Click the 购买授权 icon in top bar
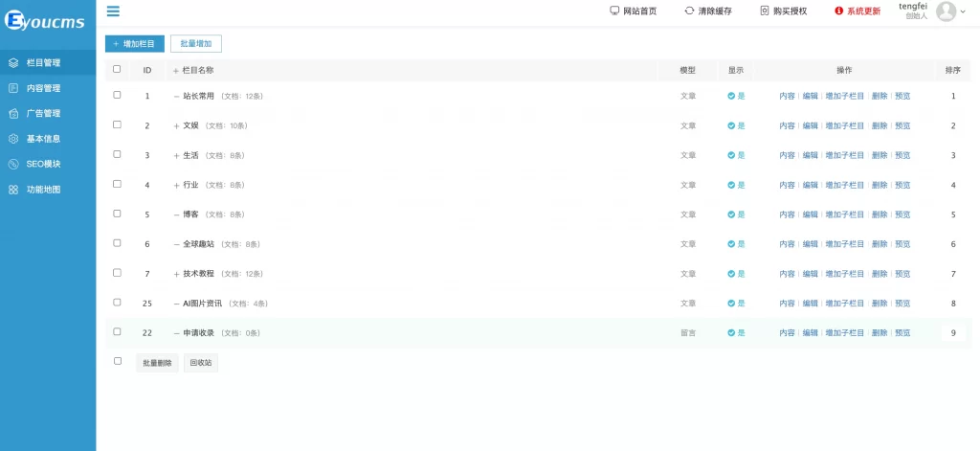The width and height of the screenshot is (980, 451). click(x=764, y=11)
